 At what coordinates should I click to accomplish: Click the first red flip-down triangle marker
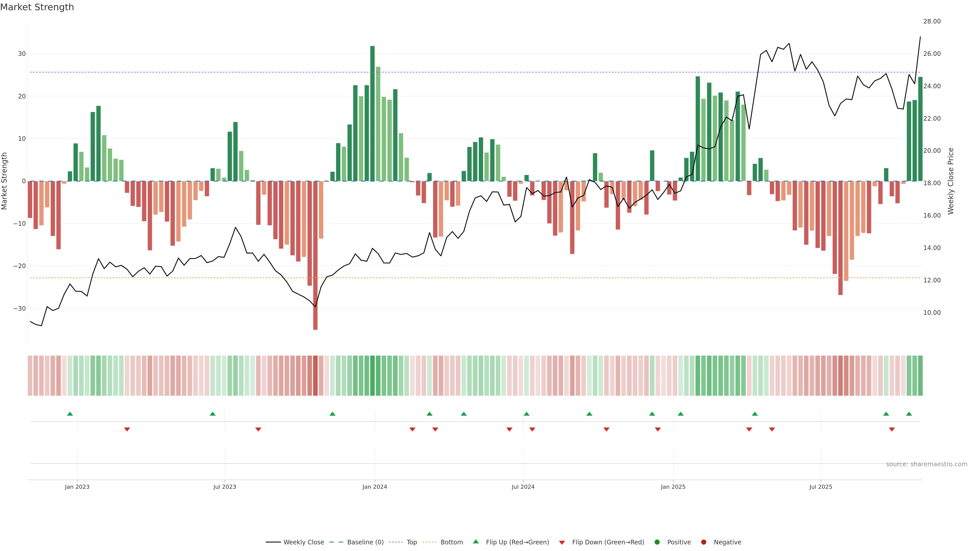(x=127, y=429)
